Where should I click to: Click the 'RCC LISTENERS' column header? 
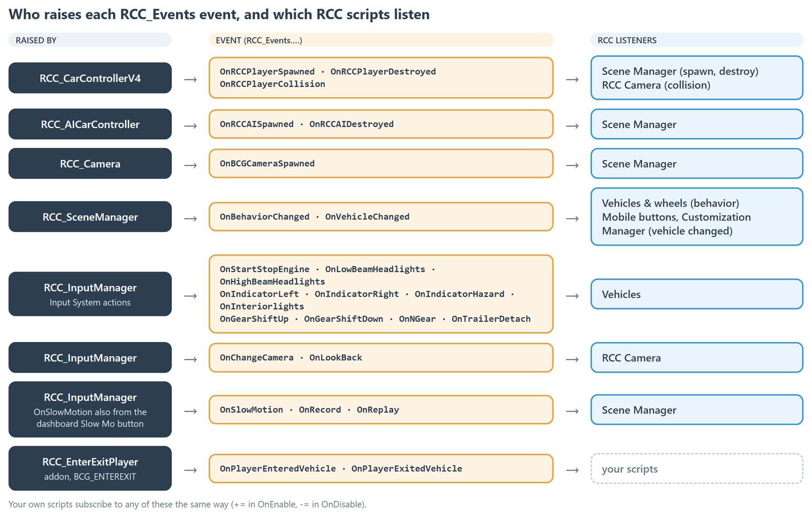tap(697, 40)
